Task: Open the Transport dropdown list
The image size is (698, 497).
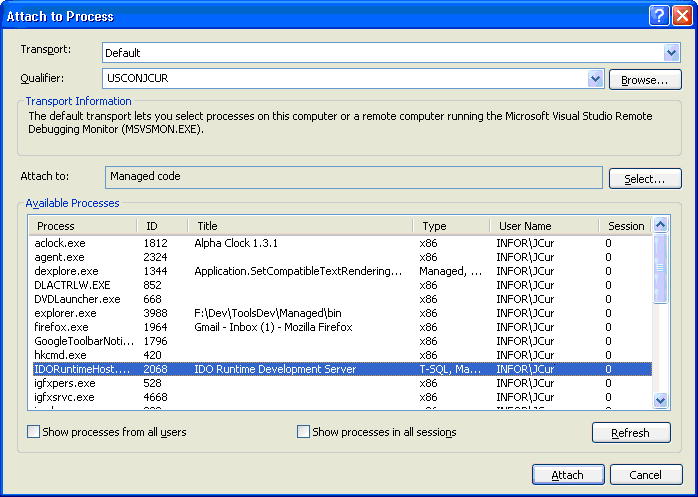Action: coord(671,52)
